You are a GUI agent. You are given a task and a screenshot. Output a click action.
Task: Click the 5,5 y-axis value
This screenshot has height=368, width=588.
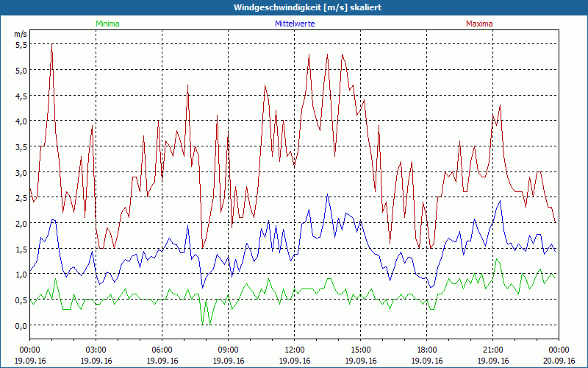coord(21,44)
